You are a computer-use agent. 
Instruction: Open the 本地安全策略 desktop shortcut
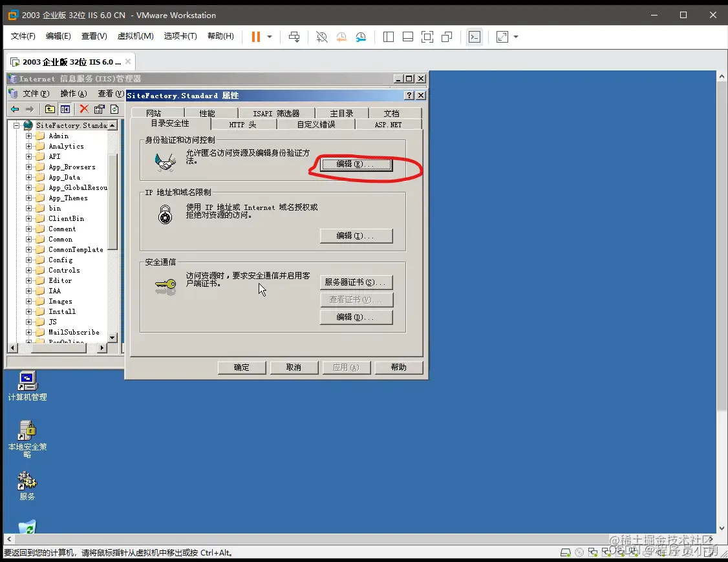coord(27,439)
